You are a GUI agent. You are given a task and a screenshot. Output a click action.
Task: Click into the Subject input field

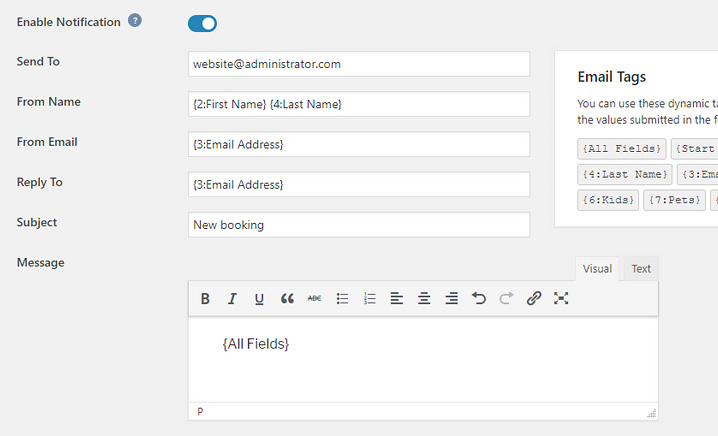pyautogui.click(x=358, y=225)
